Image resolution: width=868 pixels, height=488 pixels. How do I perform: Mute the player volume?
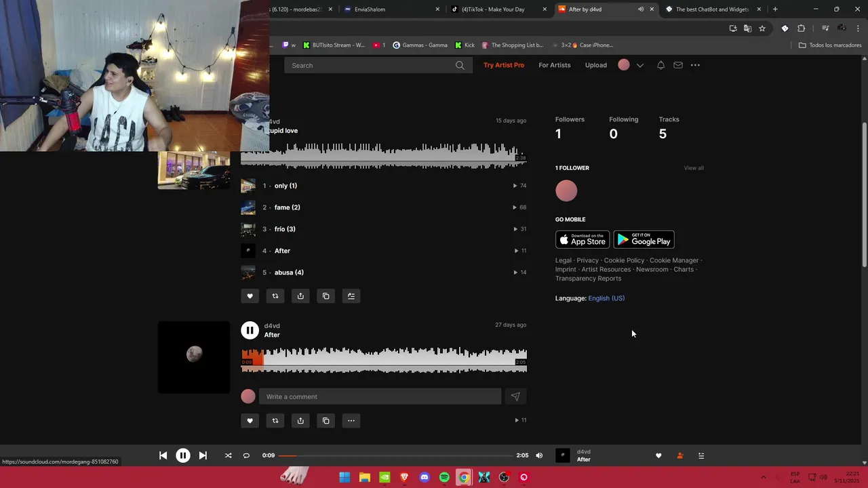(539, 455)
